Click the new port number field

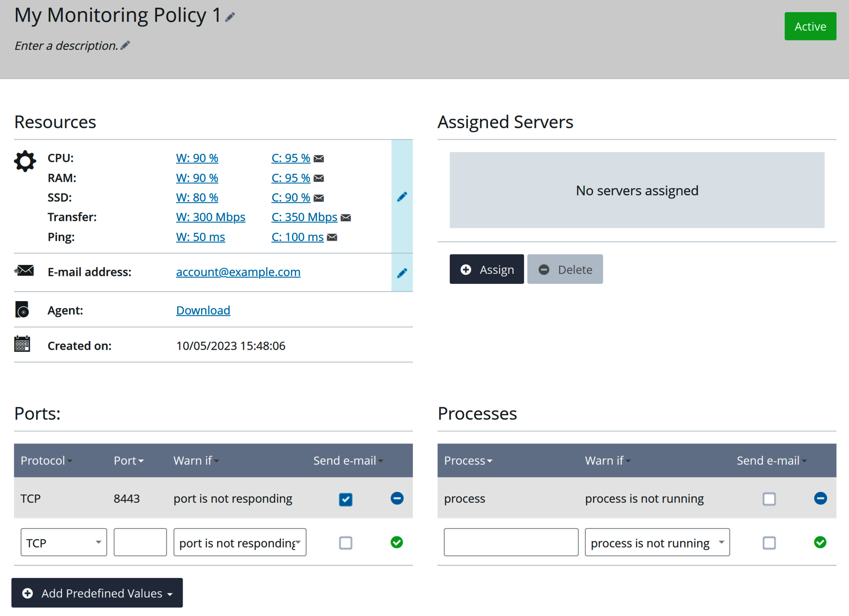(140, 542)
